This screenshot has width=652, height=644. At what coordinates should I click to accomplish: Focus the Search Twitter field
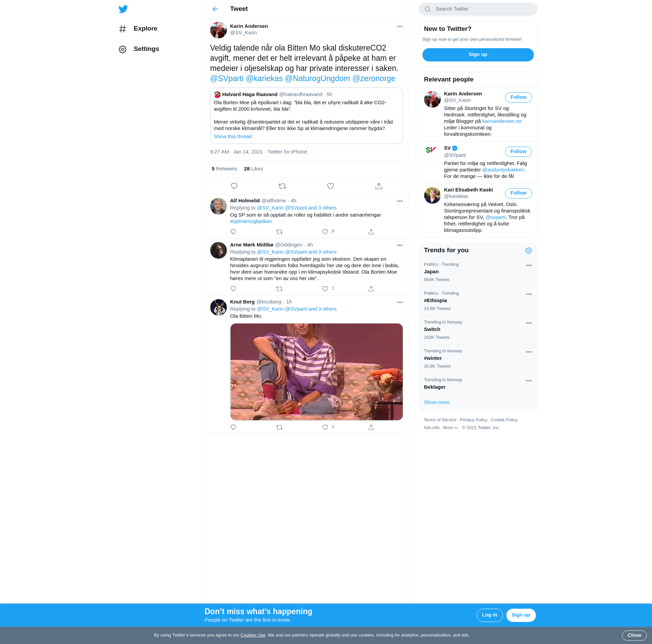[x=482, y=9]
